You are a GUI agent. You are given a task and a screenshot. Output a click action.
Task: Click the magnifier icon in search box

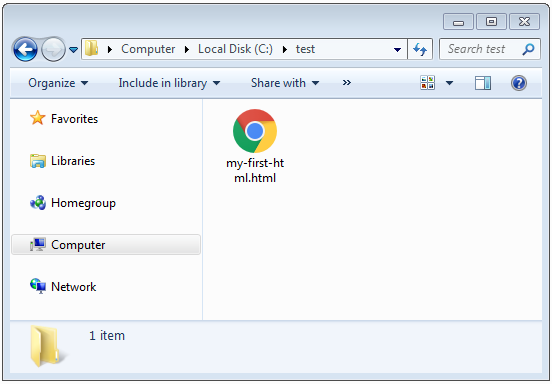point(528,49)
